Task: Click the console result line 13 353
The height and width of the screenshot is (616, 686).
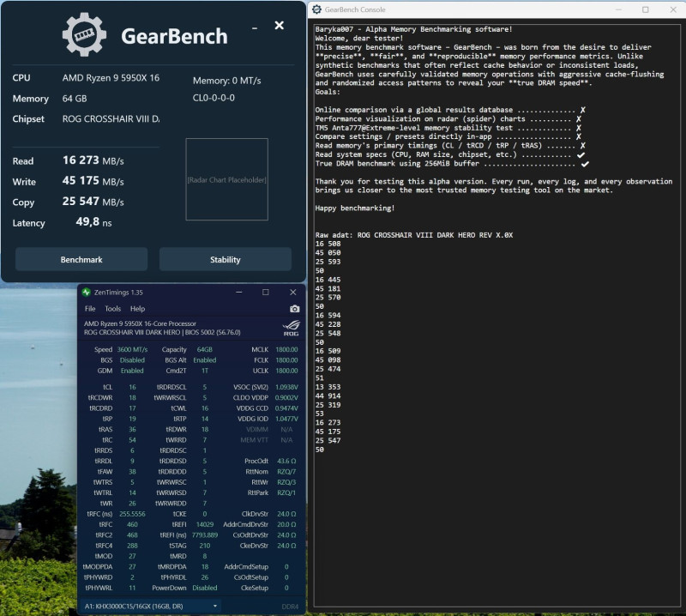Action: [x=328, y=387]
